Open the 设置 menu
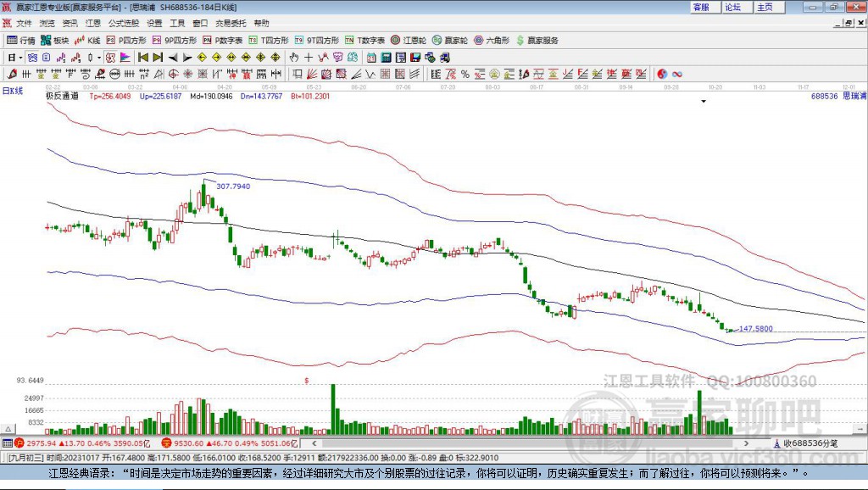This screenshot has width=868, height=490. pos(154,23)
